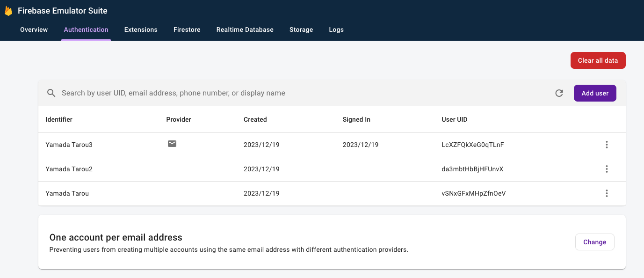This screenshot has width=644, height=278.
Task: Select the Extensions tab
Action: pos(141,29)
